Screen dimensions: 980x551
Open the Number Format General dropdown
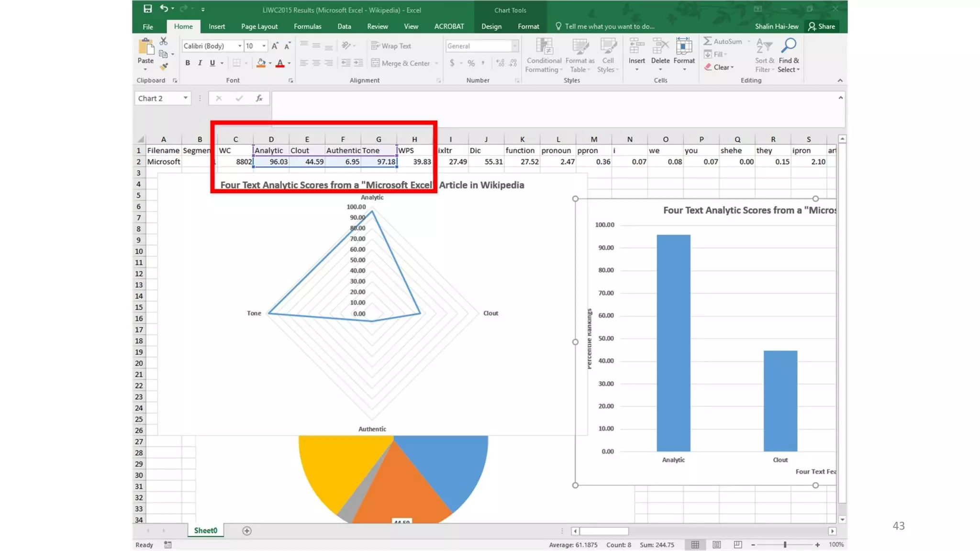[514, 46]
